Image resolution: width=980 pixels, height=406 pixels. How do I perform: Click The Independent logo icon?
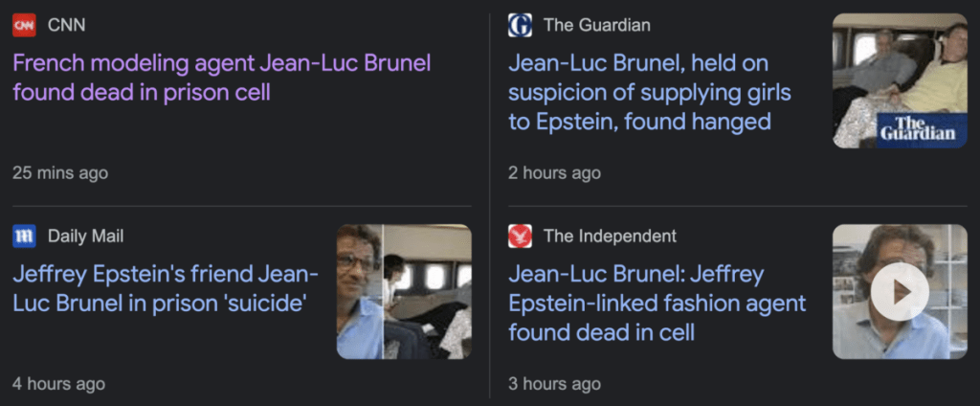pyautogui.click(x=520, y=236)
